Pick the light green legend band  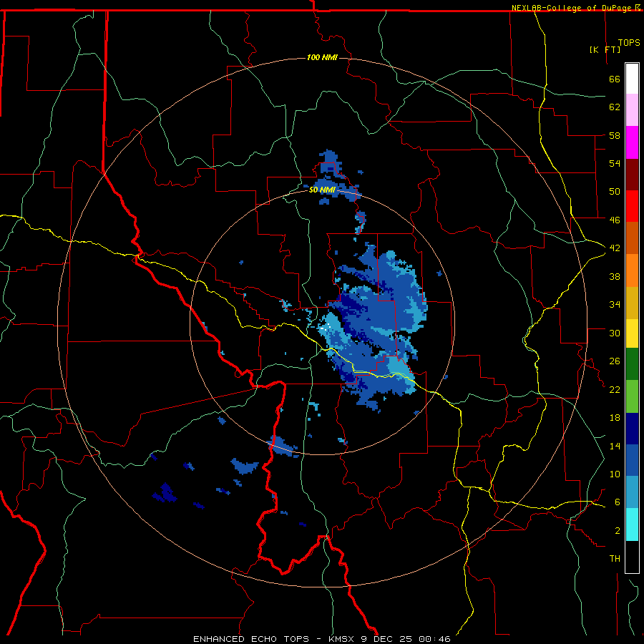tap(632, 396)
